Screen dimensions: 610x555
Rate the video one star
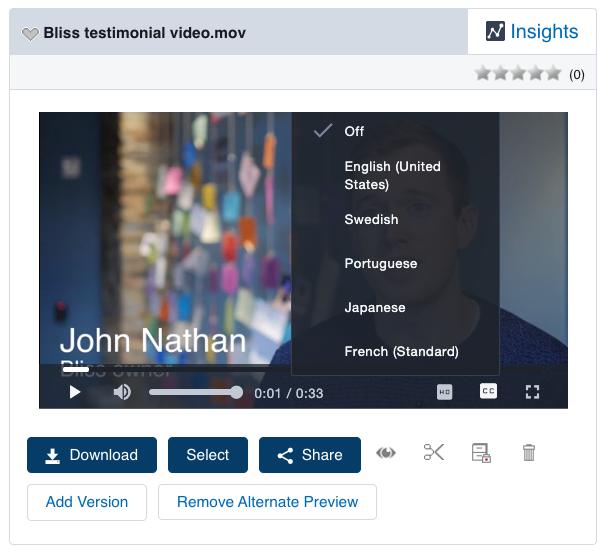coord(483,73)
